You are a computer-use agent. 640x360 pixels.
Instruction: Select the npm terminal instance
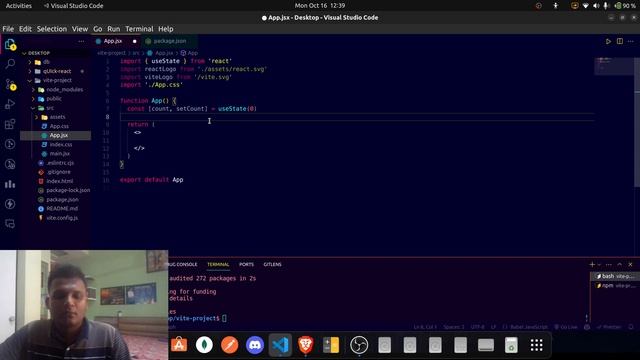click(615, 286)
